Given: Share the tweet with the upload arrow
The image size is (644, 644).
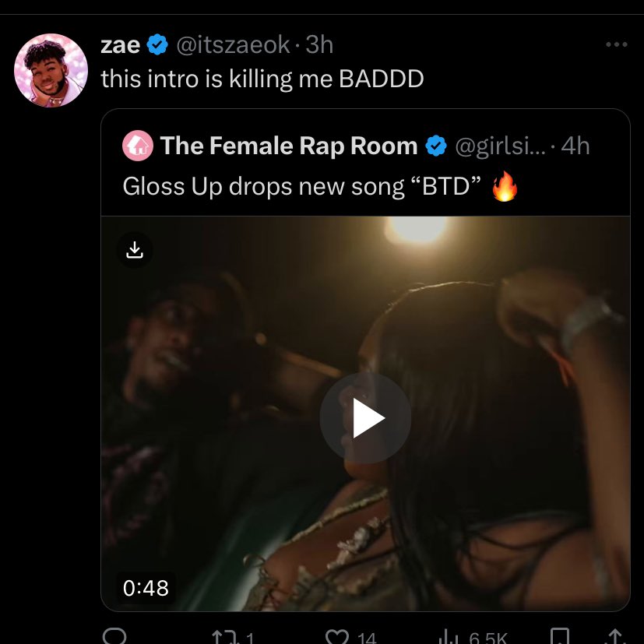Looking at the screenshot, I should tap(614, 637).
